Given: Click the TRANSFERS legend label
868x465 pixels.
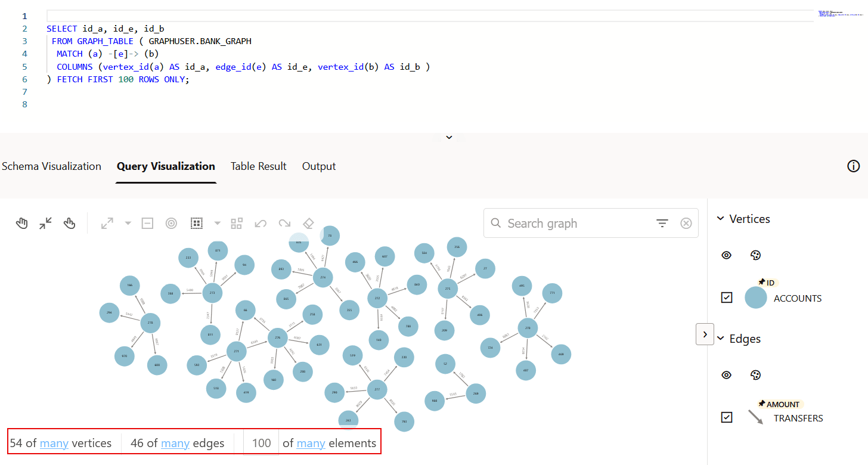Looking at the screenshot, I should pyautogui.click(x=798, y=418).
